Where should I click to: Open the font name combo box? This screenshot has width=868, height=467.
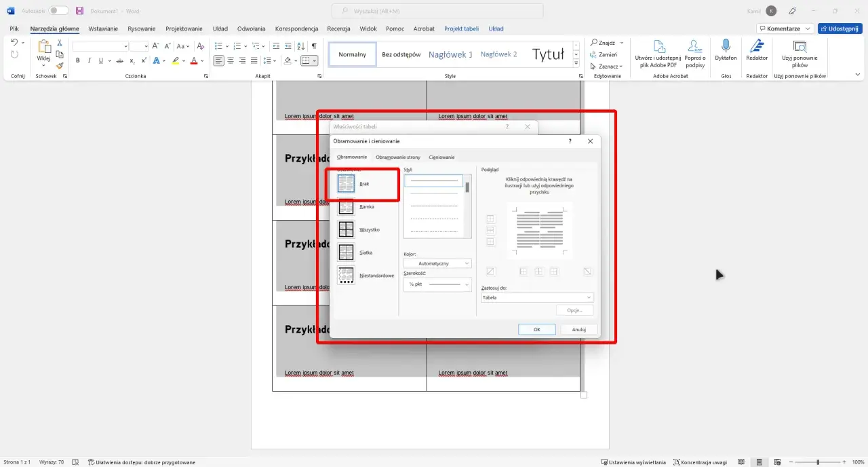pos(100,46)
